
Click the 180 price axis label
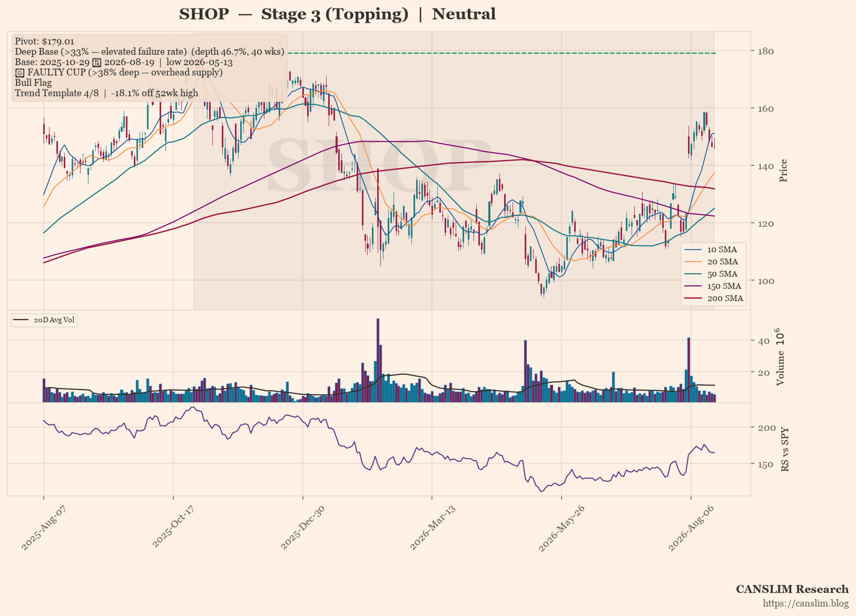(766, 51)
